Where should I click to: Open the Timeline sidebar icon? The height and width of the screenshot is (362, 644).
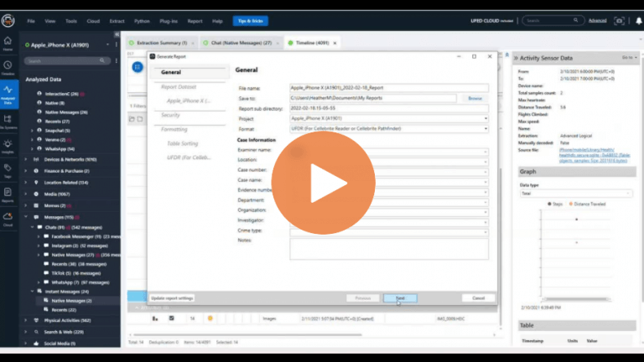pyautogui.click(x=8, y=68)
